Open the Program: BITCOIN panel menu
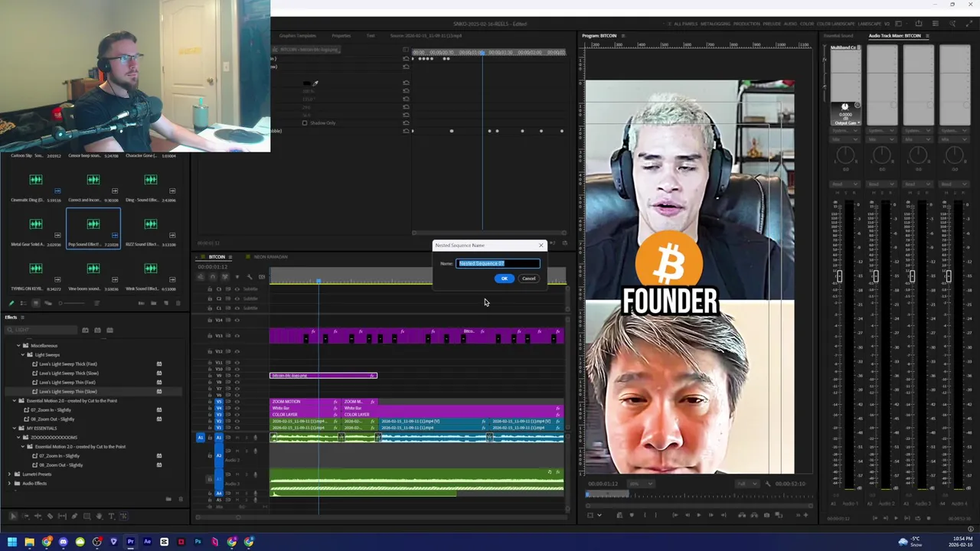 click(623, 36)
